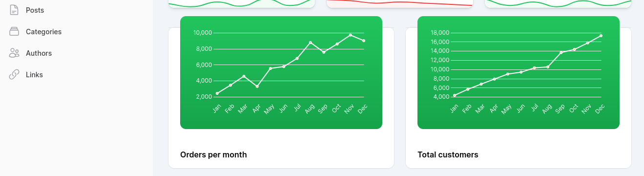Select the Aug data point in Orders chart
This screenshot has height=176, width=644.
(x=310, y=43)
